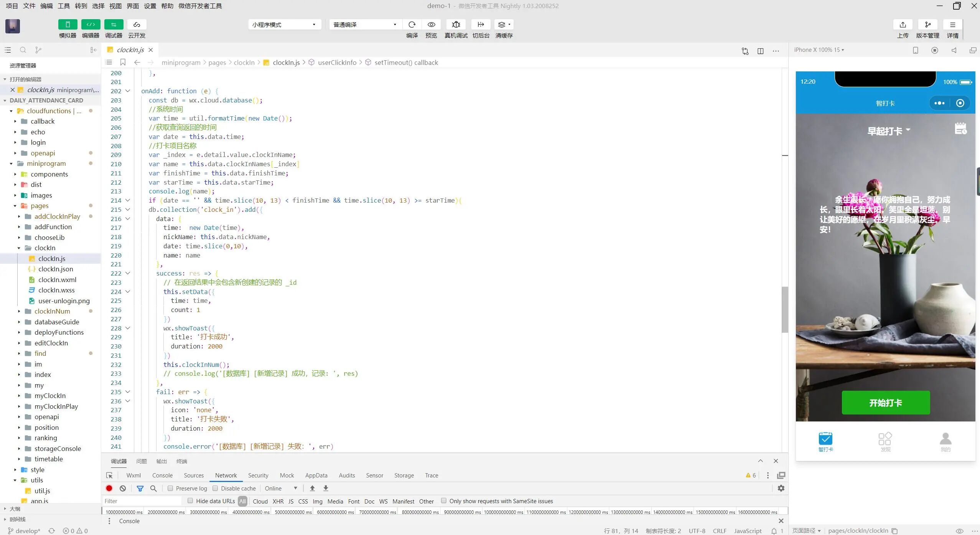The image size is (980, 535).
Task: Switch to the Console devtools tab
Action: (x=162, y=475)
